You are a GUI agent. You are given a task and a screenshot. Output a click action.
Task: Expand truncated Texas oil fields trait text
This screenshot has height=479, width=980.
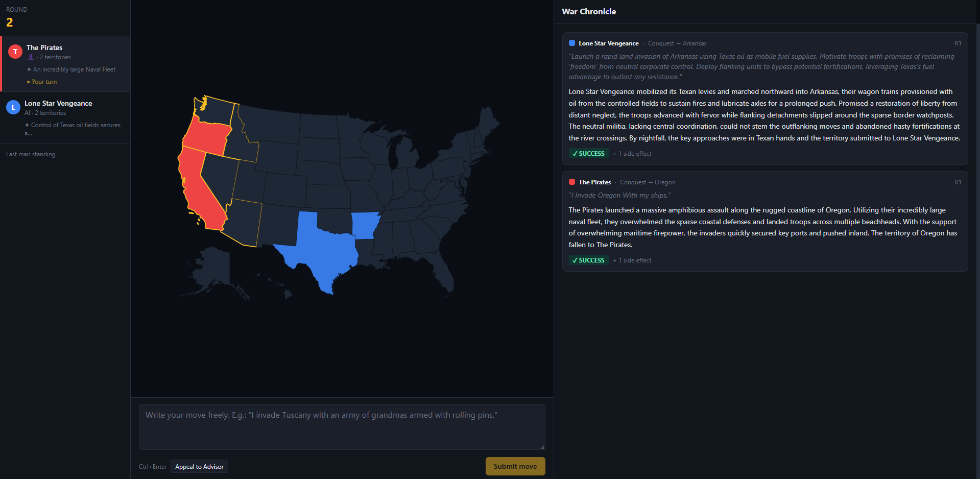[x=73, y=129]
